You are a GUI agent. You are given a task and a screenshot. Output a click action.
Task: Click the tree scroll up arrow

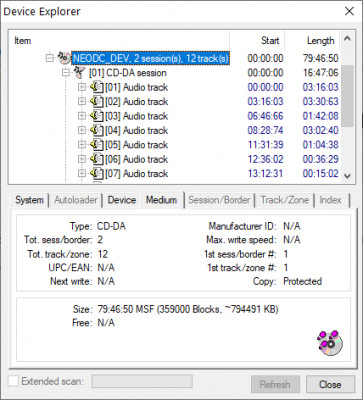347,39
